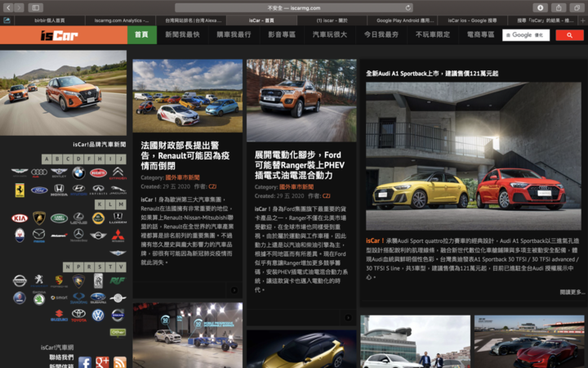Select the Maserati brand logo

(x=20, y=236)
